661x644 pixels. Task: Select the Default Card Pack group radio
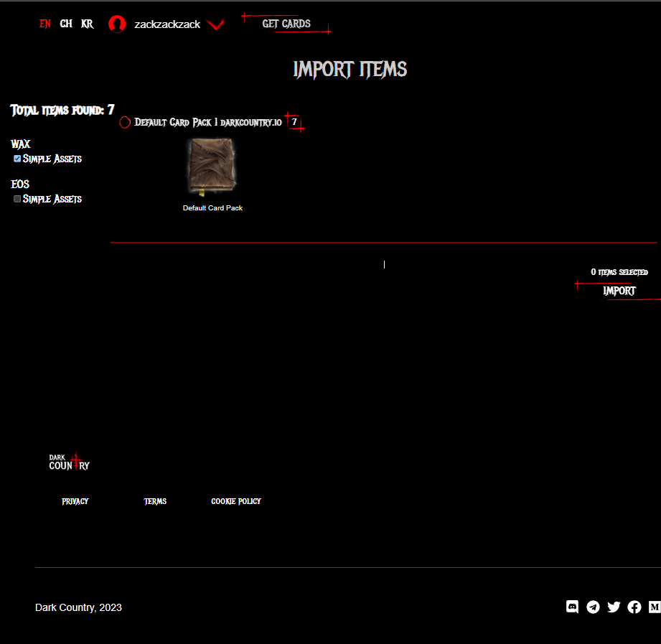[x=125, y=122]
